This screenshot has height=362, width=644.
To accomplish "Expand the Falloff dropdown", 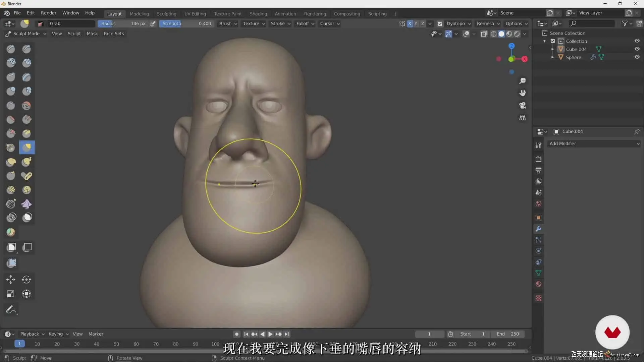I will coord(305,24).
